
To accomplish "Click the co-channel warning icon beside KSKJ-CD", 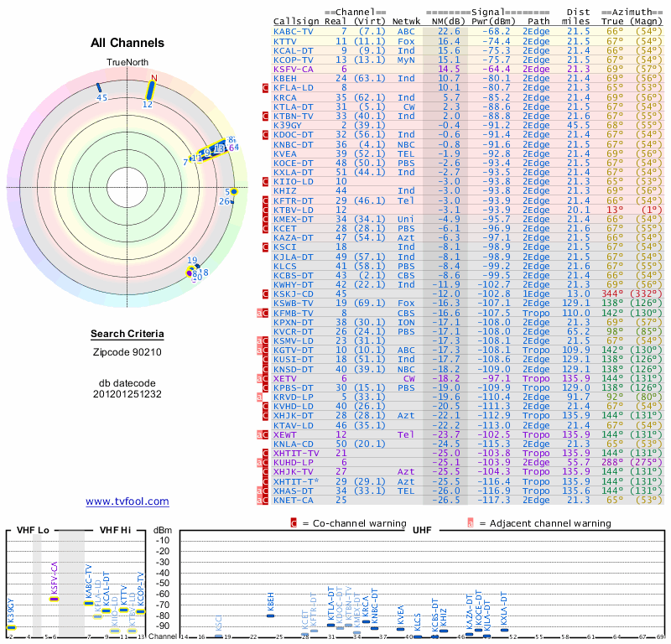I will (265, 294).
